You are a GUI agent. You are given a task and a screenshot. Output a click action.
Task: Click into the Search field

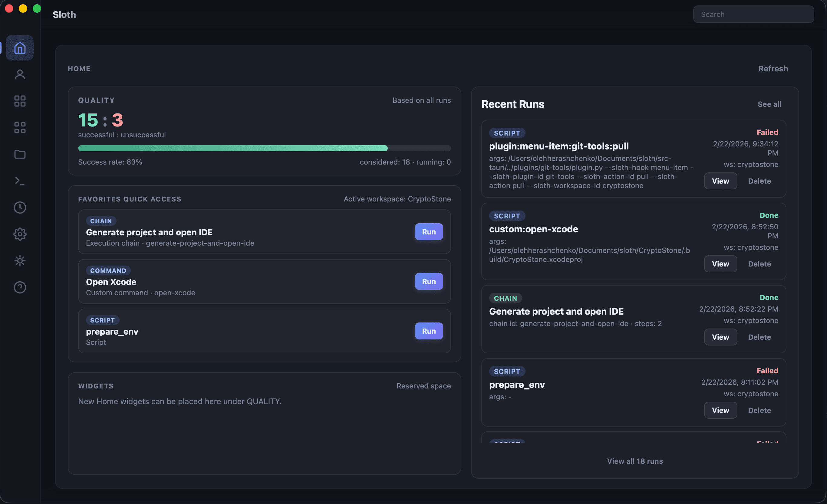click(x=753, y=14)
